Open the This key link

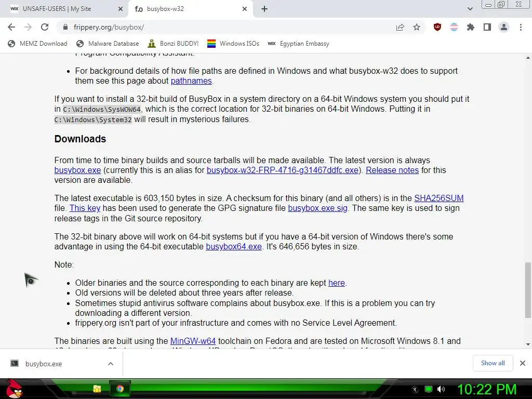tap(85, 208)
